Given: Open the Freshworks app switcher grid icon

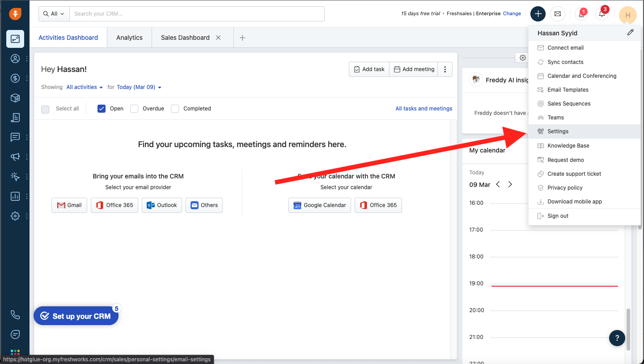Looking at the screenshot, I should 15,353.
